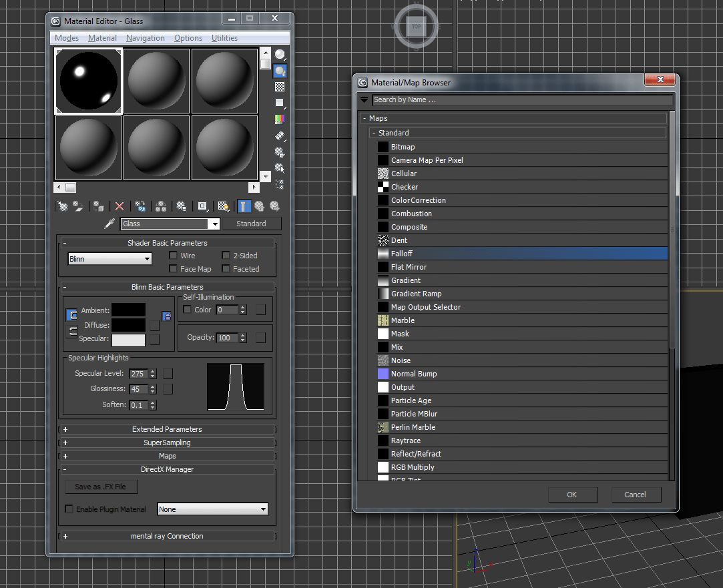Image resolution: width=723 pixels, height=588 pixels.
Task: Click OK in Material/Map Browser
Action: 571,495
